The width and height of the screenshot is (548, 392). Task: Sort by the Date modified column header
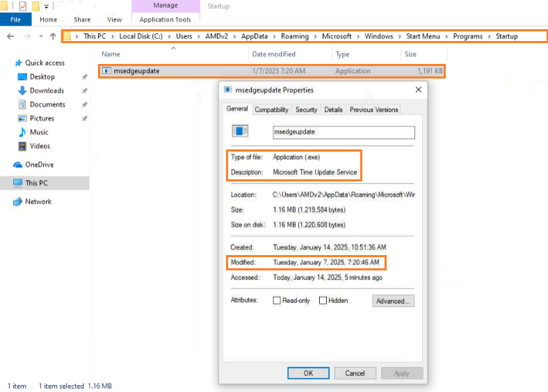tap(290, 54)
